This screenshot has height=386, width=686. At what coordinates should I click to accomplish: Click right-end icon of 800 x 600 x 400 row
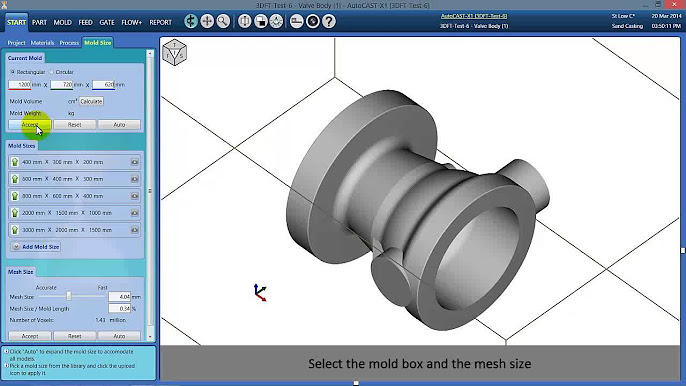point(135,196)
